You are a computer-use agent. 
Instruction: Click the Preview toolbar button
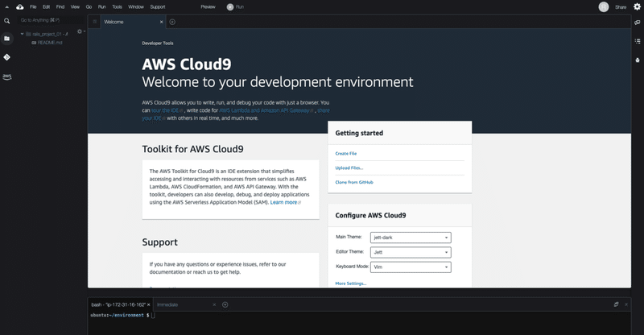[x=208, y=7]
